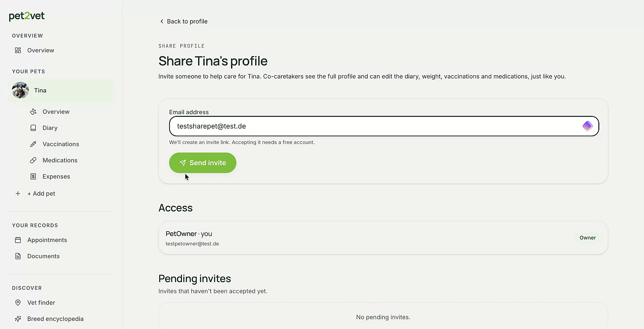Select the PetOwner access row
The image size is (644, 329).
383,238
